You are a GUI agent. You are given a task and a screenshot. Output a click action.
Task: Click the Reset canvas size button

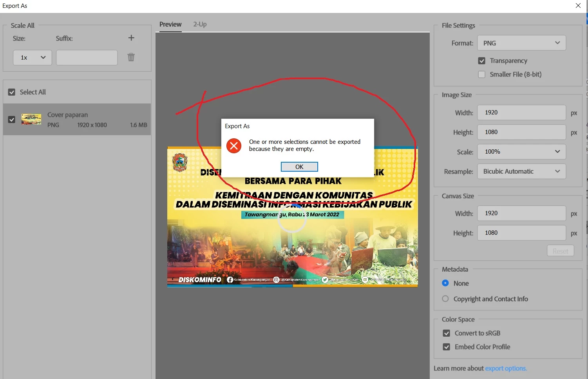click(561, 251)
